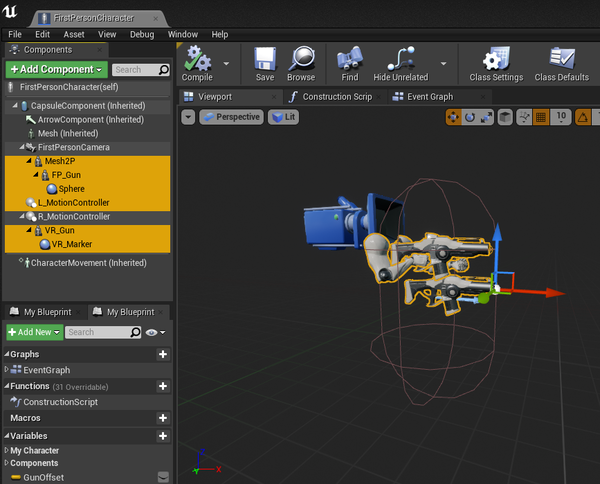Collapse CapsuleComponent (Inherited) tree node
The width and height of the screenshot is (600, 484).
click(15, 105)
